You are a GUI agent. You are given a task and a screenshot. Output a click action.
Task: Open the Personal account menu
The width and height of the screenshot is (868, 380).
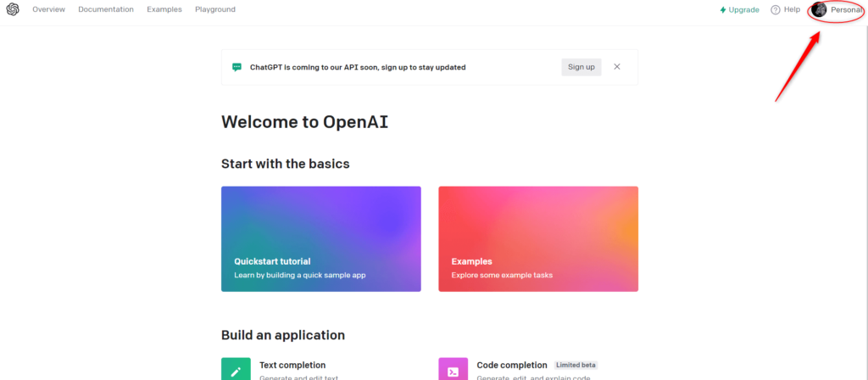(837, 10)
